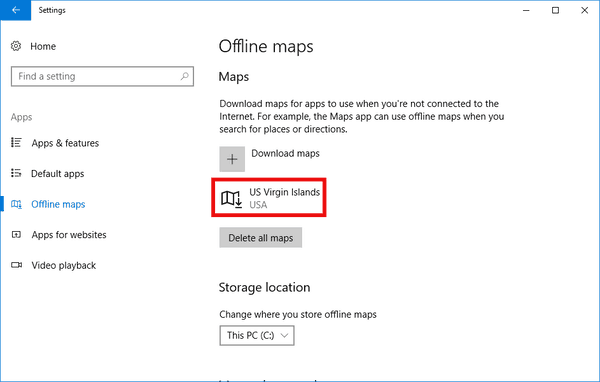Select the US Virgin Islands map entry
600x382 pixels.
269,198
